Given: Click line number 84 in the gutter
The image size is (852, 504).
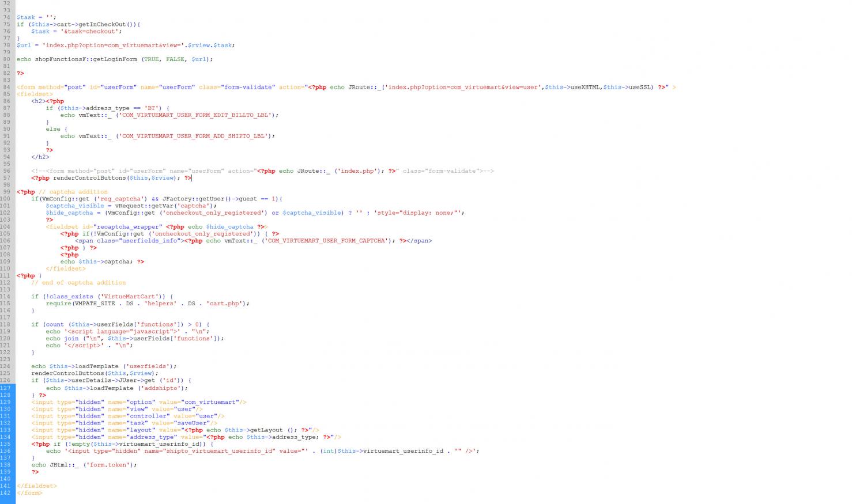Looking at the screenshot, I should [6, 87].
